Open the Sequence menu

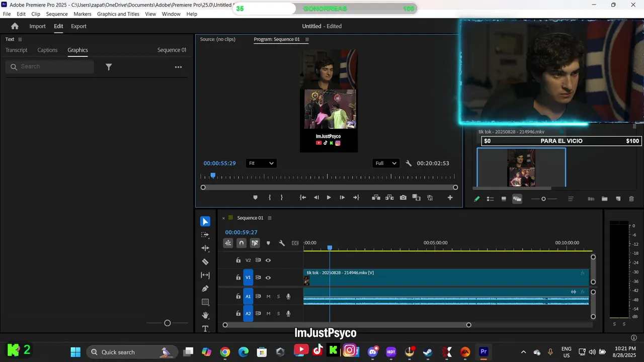point(57,14)
